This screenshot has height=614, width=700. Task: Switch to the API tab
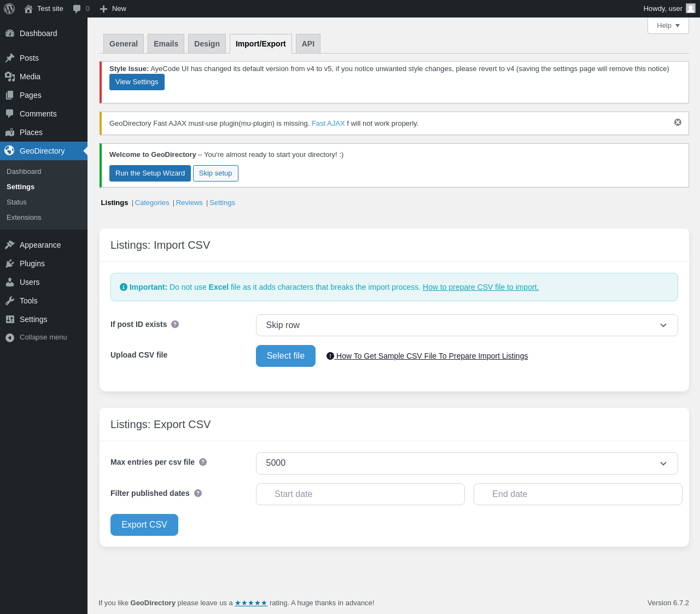[308, 44]
